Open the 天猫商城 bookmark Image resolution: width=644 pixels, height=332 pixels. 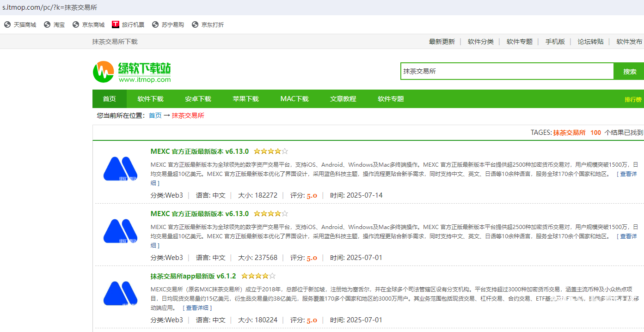[x=20, y=25]
